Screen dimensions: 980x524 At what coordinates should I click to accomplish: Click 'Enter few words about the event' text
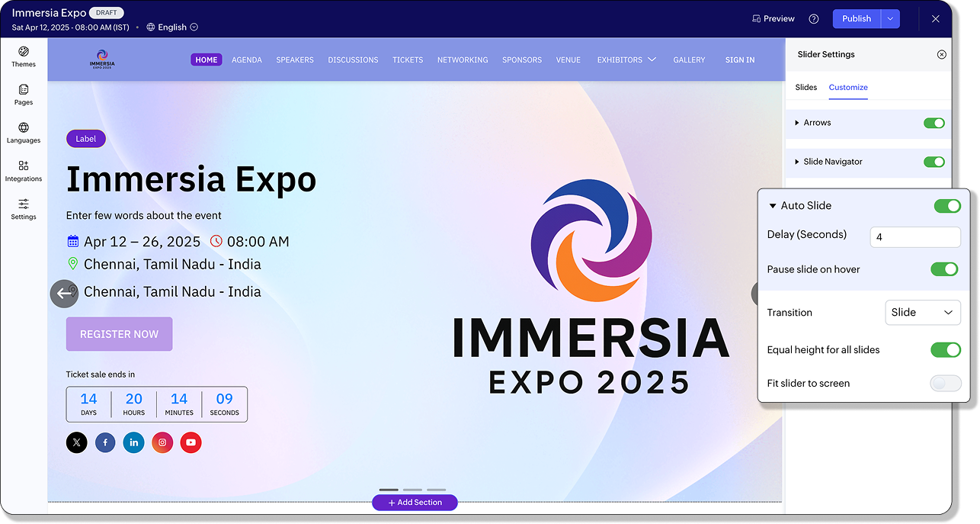144,215
